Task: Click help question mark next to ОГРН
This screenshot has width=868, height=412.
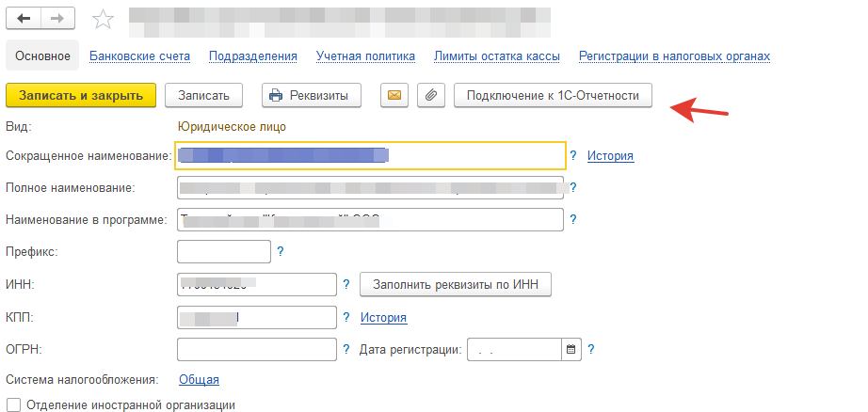Action: (346, 349)
